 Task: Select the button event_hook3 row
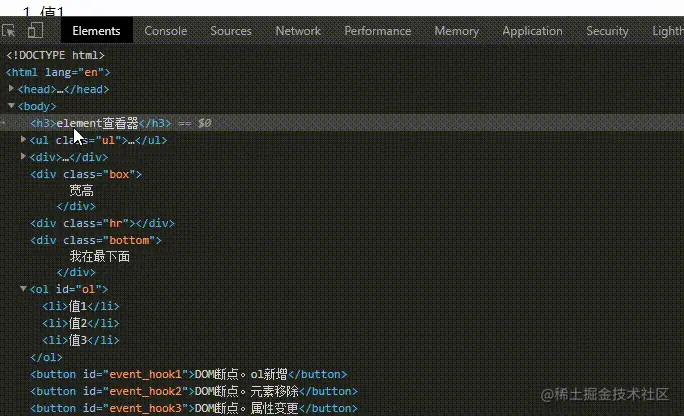pyautogui.click(x=194, y=408)
